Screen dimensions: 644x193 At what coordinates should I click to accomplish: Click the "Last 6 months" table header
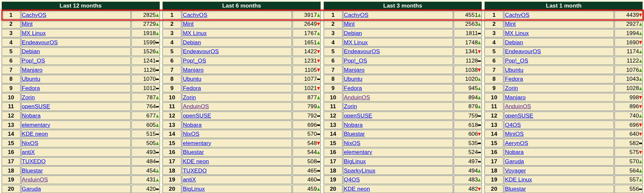[x=241, y=5]
